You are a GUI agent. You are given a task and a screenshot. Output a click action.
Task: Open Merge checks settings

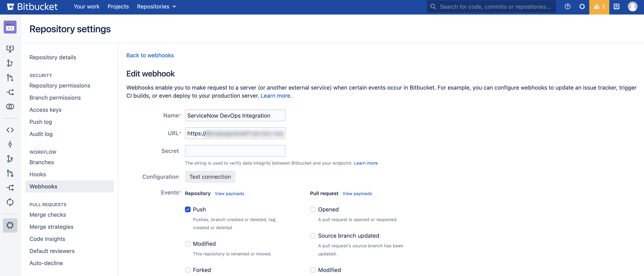(x=47, y=214)
